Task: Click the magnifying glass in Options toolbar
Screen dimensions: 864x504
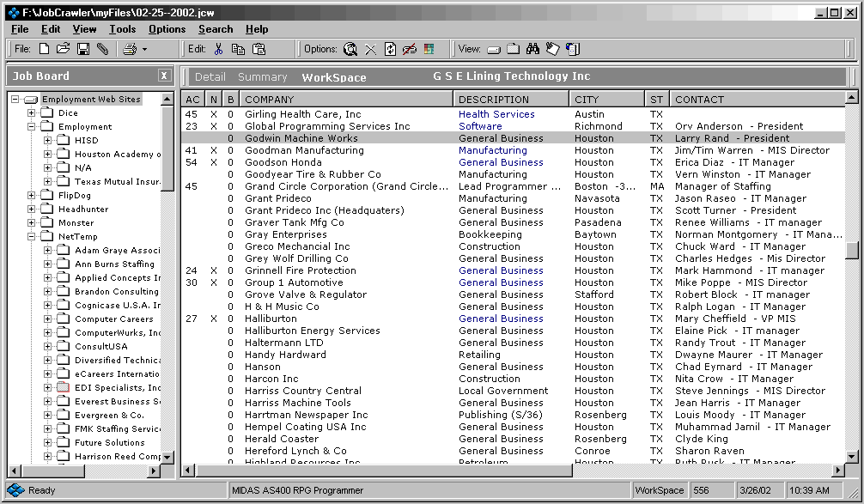Action: click(x=350, y=49)
